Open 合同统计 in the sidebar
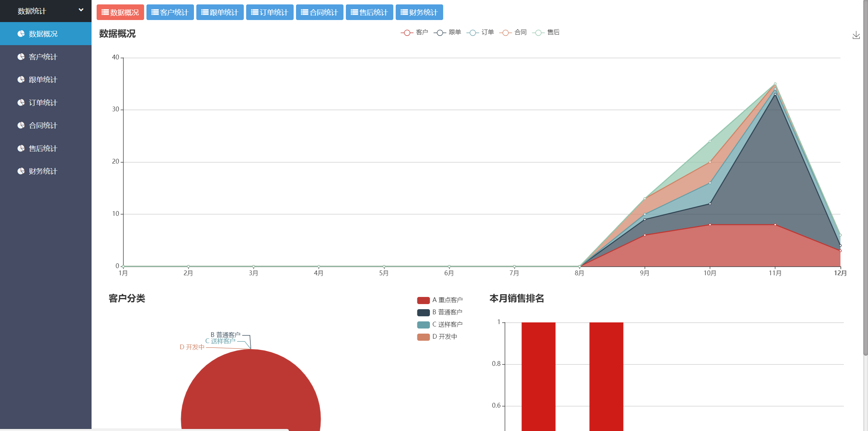 (46, 125)
